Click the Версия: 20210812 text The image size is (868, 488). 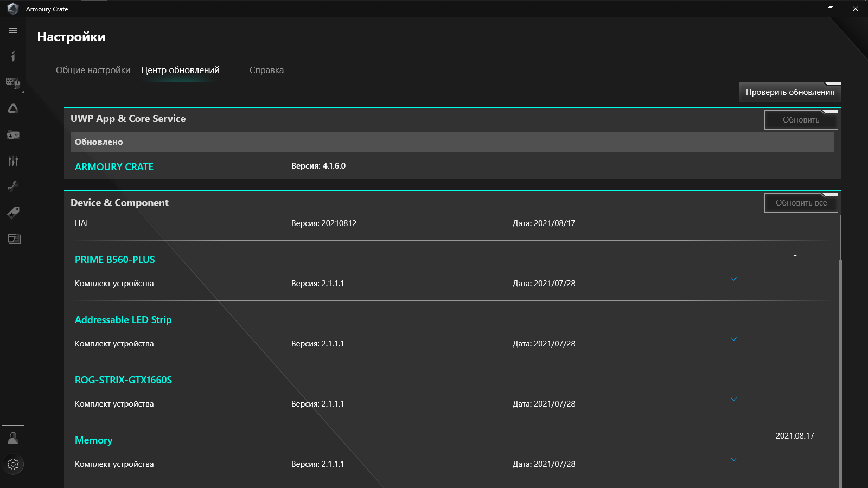point(324,223)
